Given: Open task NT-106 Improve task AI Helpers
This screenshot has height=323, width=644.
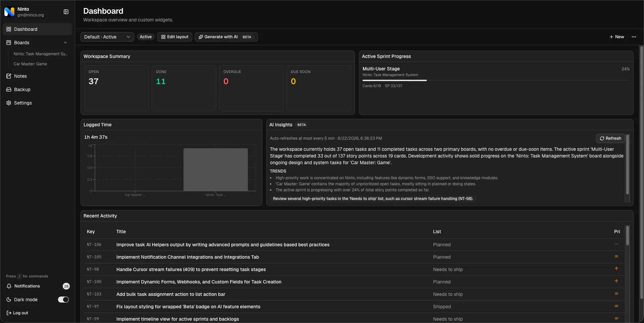Looking at the screenshot, I should point(354,245).
